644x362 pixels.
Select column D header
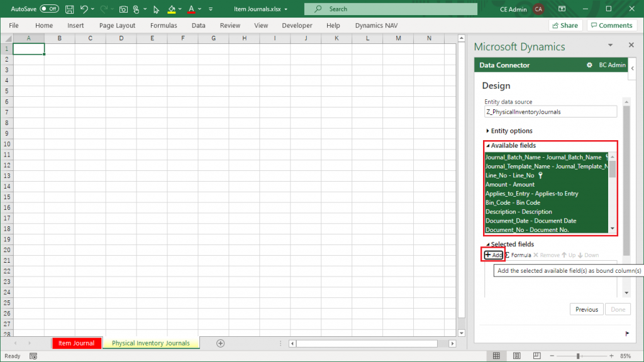tap(121, 38)
